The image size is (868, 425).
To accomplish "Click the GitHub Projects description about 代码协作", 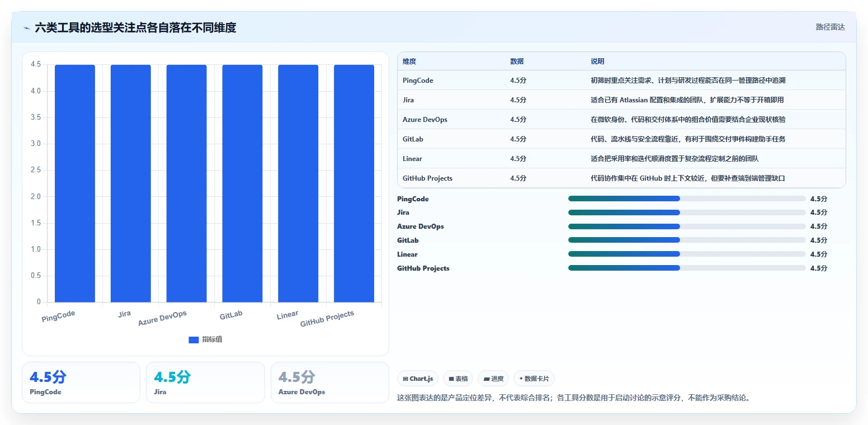I will point(688,178).
